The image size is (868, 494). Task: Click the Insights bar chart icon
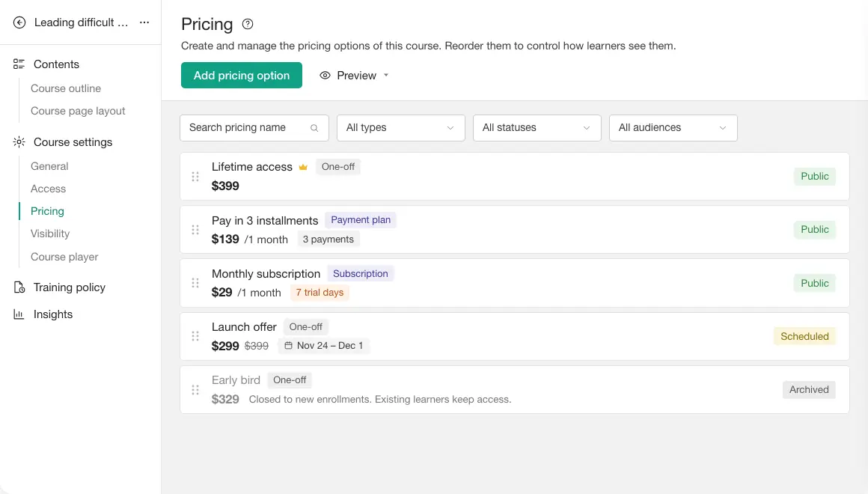19,314
